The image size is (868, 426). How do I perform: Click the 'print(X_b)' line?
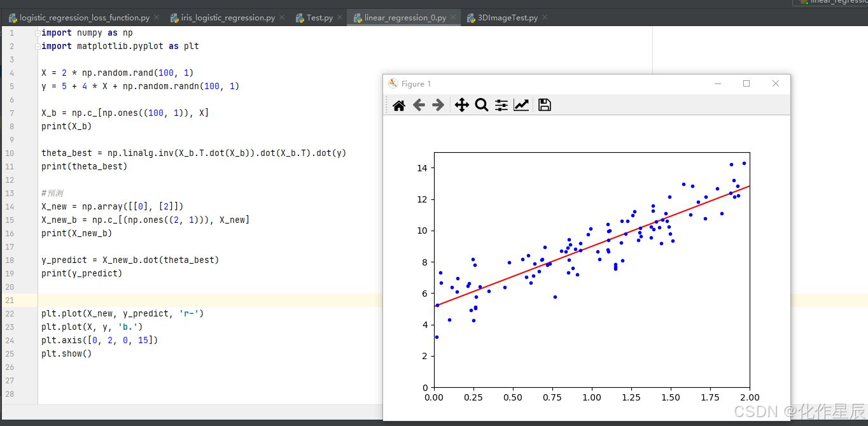point(66,126)
